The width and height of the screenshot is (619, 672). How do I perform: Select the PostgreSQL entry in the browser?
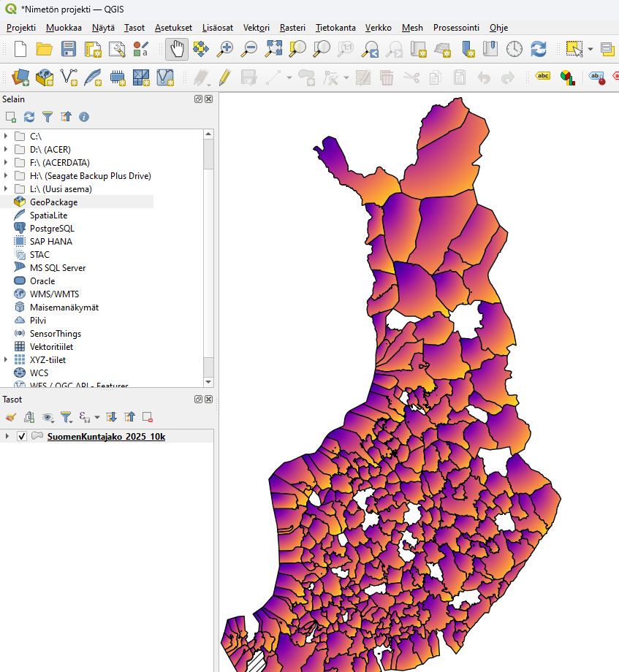coord(52,229)
